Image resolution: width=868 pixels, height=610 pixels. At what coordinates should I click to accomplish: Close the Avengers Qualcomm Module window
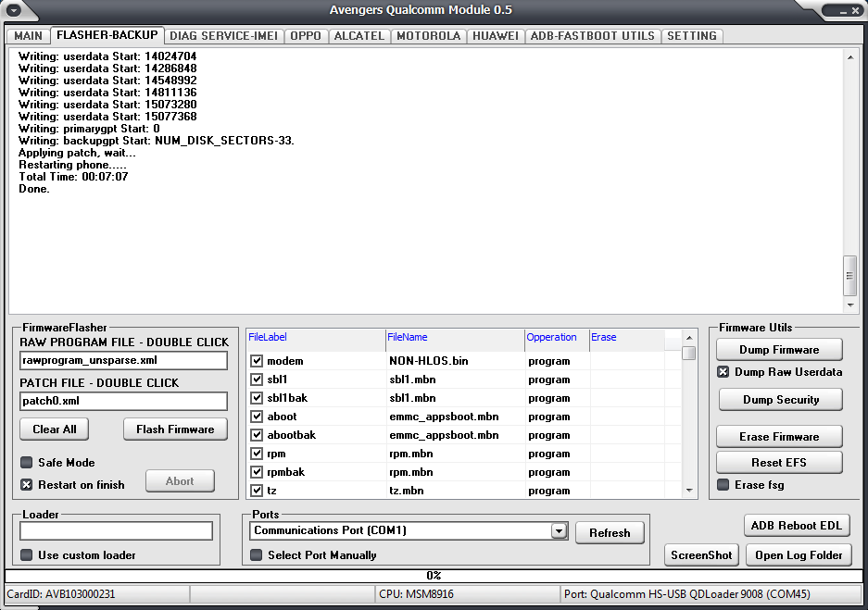pyautogui.click(x=855, y=10)
